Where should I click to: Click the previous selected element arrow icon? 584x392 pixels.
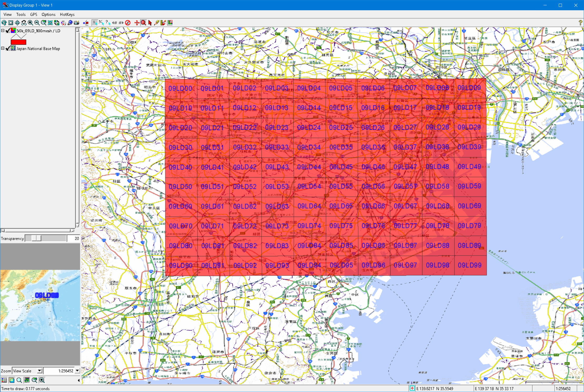[x=114, y=23]
